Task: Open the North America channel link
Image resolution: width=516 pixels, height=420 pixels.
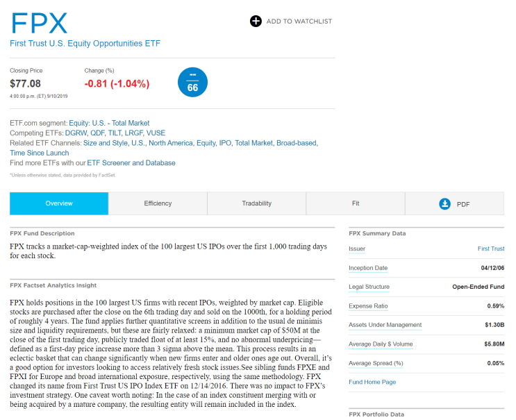Action: (171, 143)
